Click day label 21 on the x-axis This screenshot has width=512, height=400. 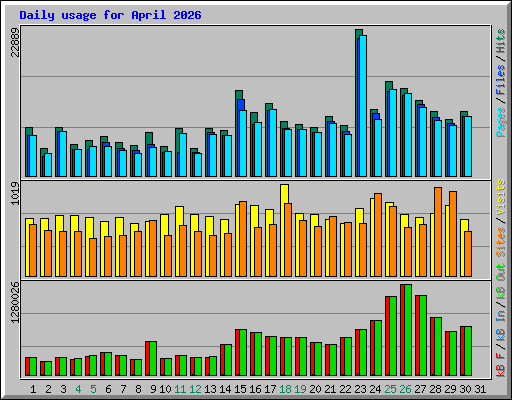[330, 389]
